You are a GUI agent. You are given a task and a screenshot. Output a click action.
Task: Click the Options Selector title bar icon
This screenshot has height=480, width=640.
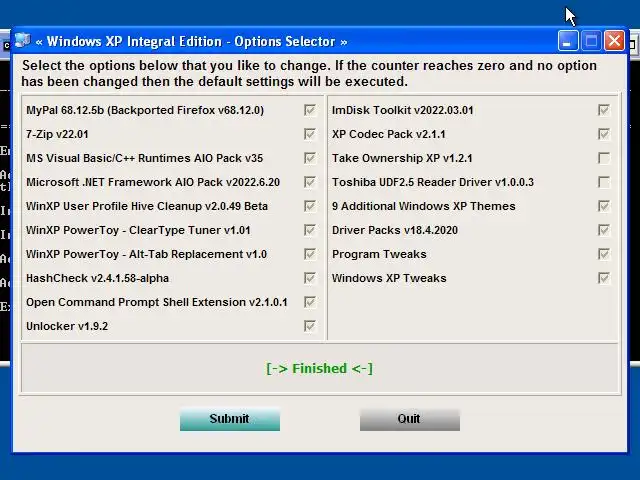click(x=23, y=41)
